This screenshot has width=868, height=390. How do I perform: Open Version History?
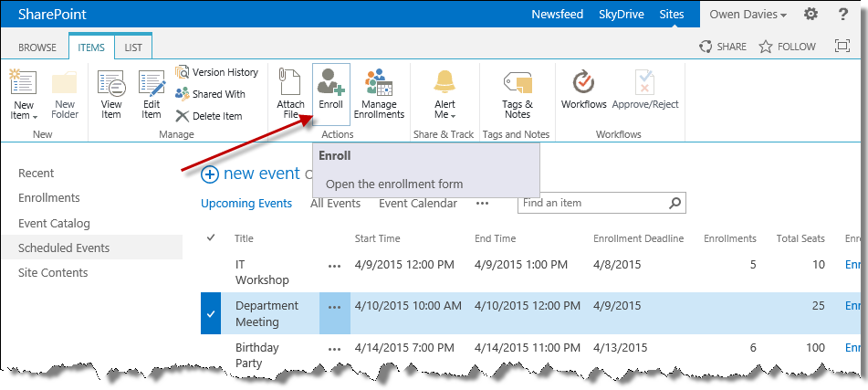(x=216, y=72)
